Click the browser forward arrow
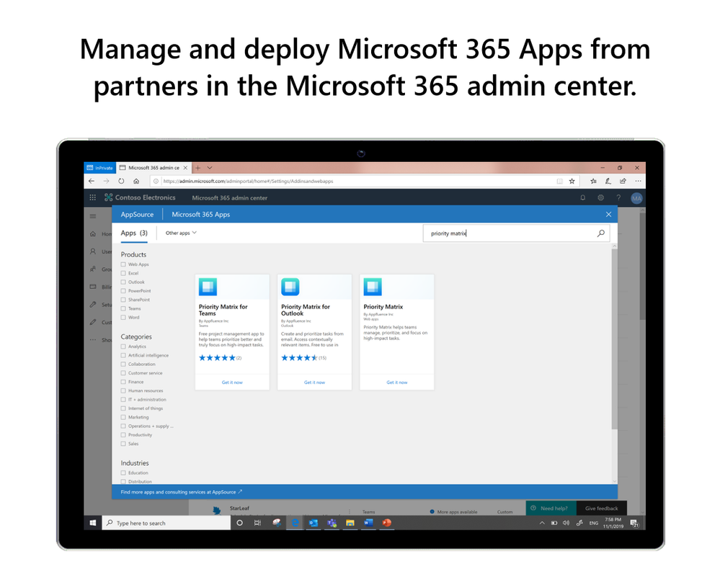This screenshot has width=720, height=588. coord(106,182)
